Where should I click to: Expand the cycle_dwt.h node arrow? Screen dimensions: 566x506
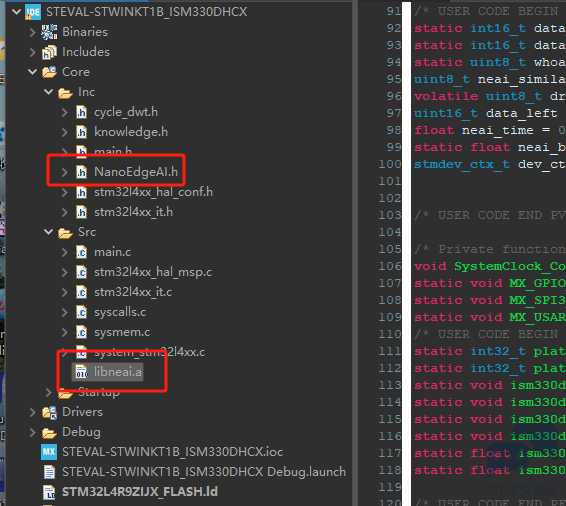point(65,113)
